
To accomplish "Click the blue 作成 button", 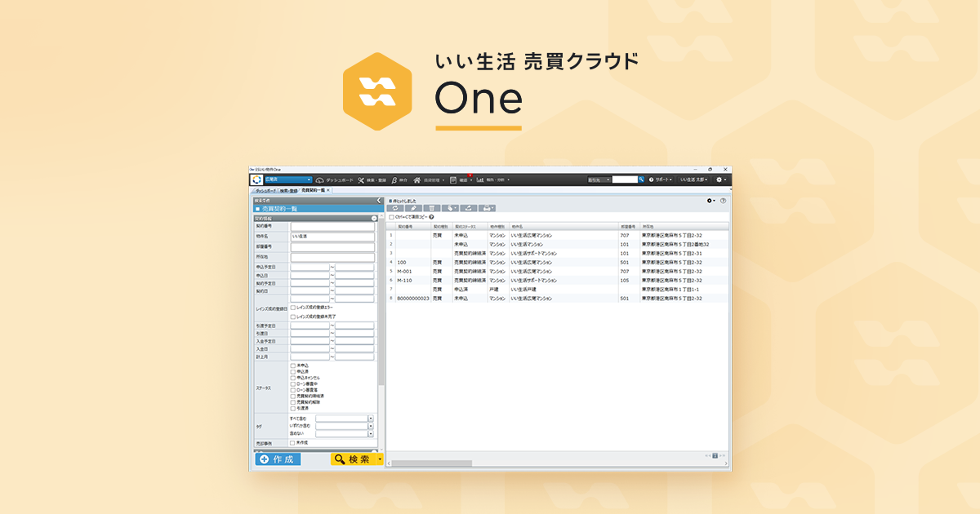I will [x=278, y=459].
